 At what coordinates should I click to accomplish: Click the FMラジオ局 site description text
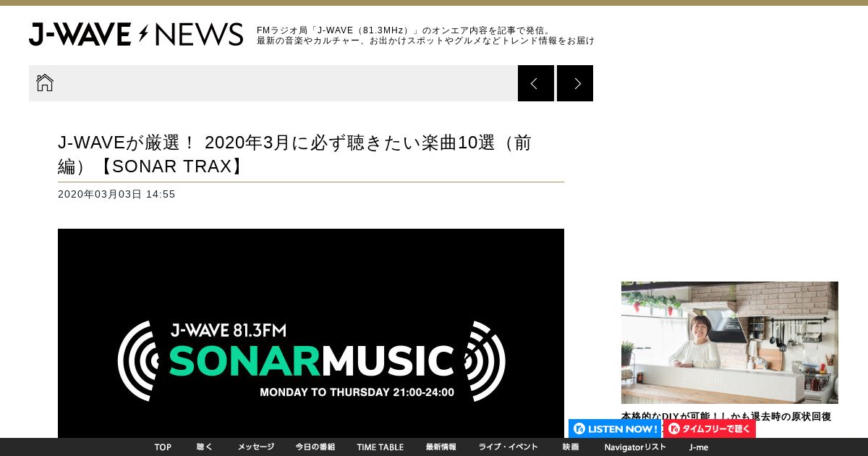click(425, 35)
